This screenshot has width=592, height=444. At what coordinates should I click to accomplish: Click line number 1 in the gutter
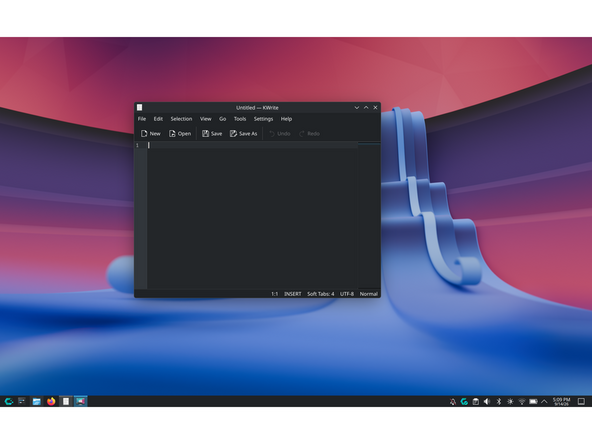137,145
